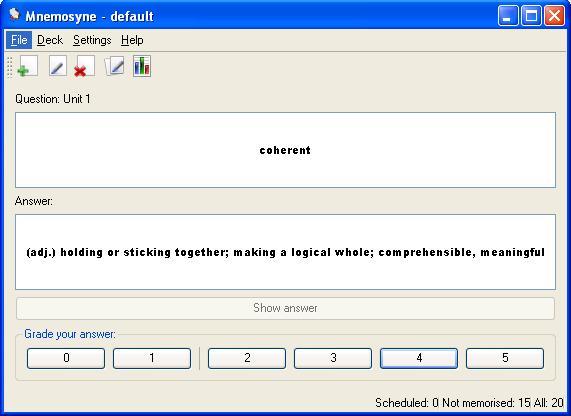Close the Mnemosyne window

click(554, 16)
